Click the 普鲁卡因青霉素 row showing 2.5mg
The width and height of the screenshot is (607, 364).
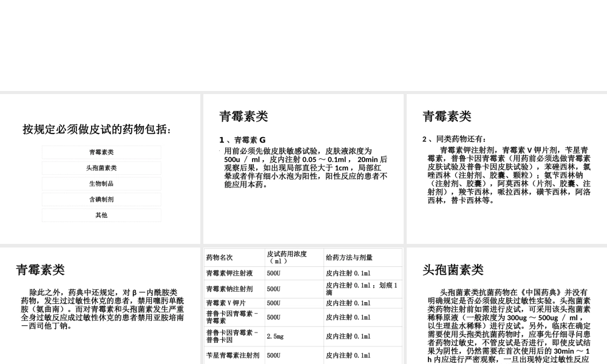(x=232, y=335)
